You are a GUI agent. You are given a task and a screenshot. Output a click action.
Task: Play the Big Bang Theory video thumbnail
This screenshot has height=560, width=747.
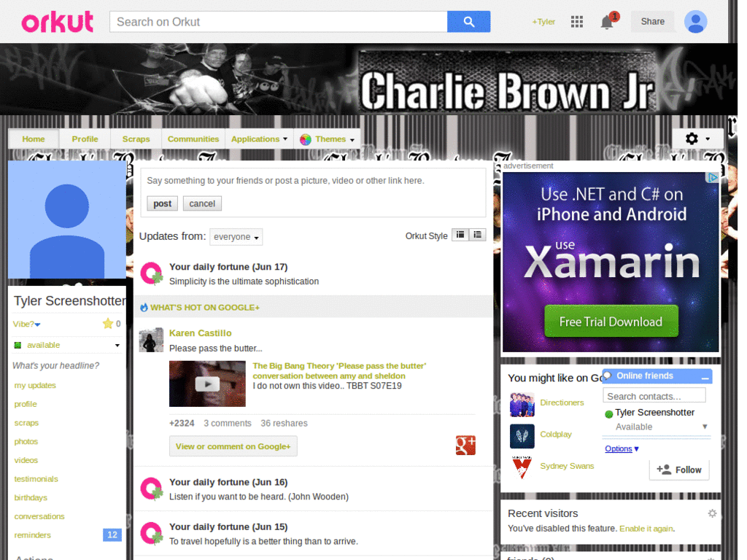coord(207,384)
